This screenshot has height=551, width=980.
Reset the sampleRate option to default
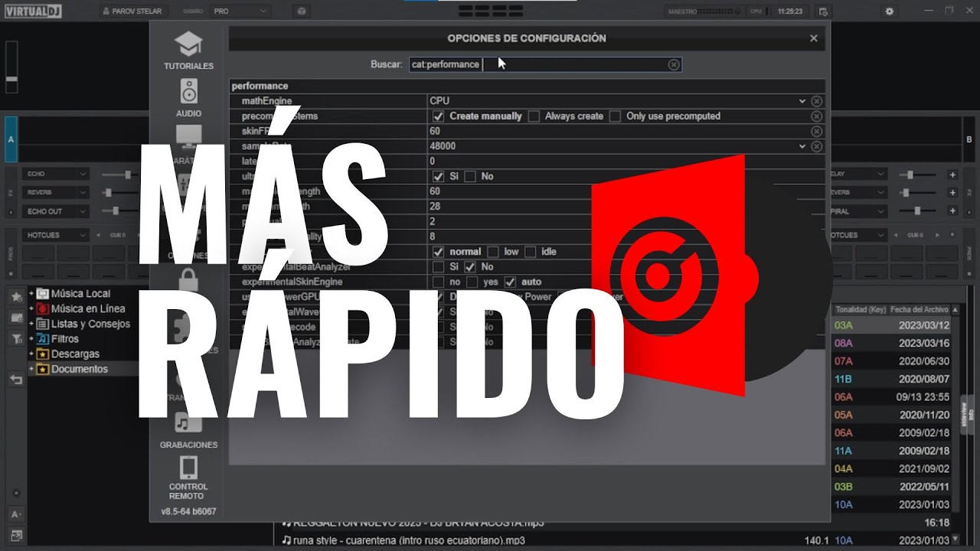coord(817,146)
